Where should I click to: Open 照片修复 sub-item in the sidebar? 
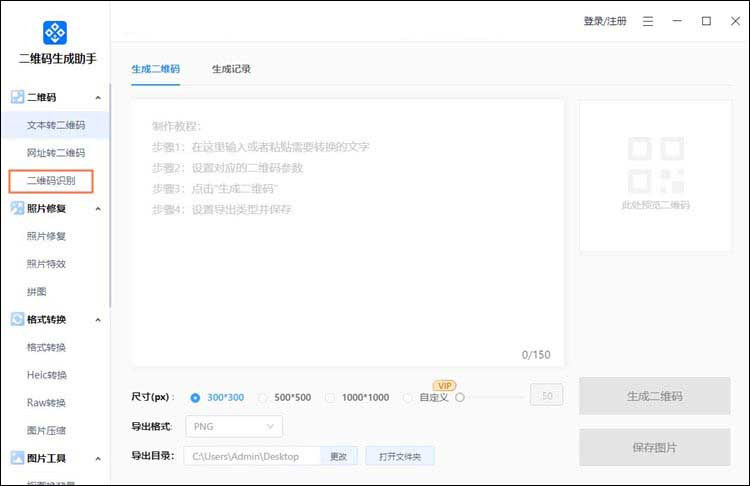[46, 236]
